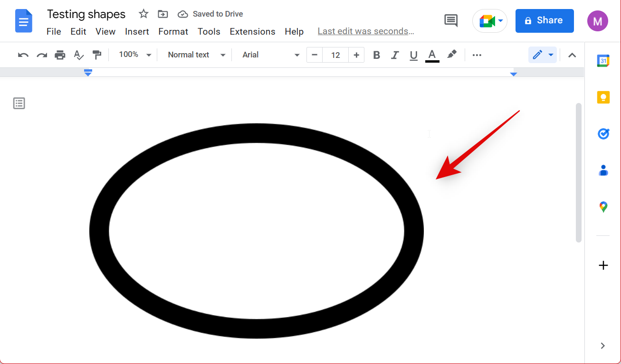This screenshot has height=364, width=621.
Task: Open the Format menu
Action: [x=173, y=31]
